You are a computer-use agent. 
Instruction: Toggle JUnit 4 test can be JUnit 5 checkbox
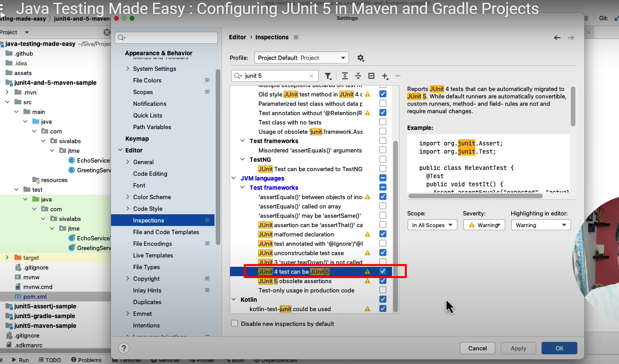(x=383, y=271)
